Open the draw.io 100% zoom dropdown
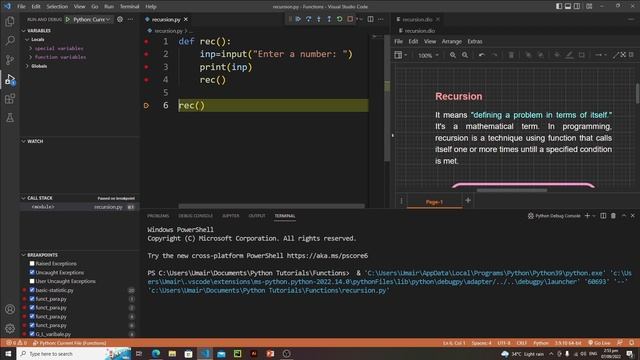 (x=428, y=55)
